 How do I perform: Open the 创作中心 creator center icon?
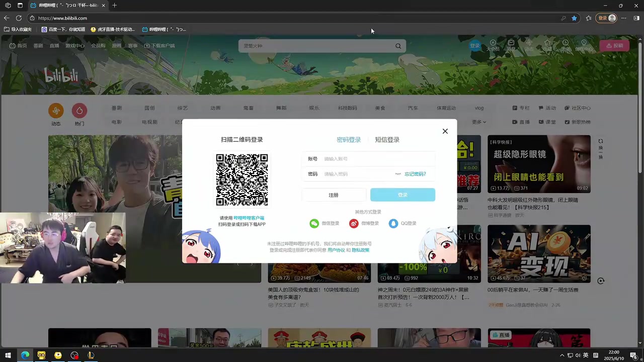pyautogui.click(x=584, y=44)
